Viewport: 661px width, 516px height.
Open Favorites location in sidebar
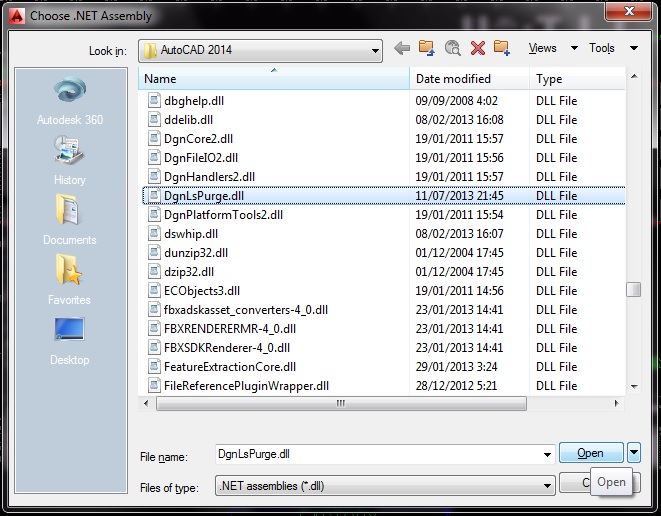(x=69, y=280)
